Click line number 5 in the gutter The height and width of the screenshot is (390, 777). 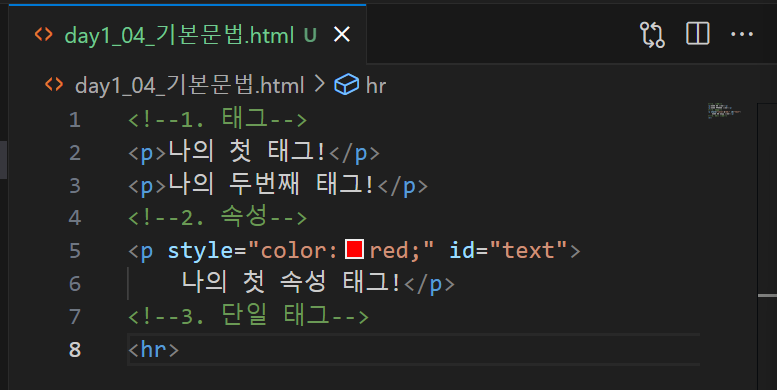74,251
